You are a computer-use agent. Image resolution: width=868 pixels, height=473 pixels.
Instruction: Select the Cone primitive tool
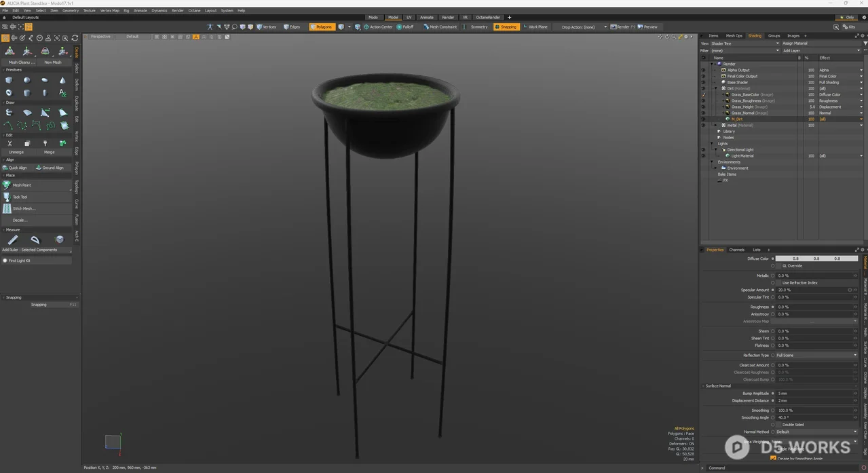[62, 80]
